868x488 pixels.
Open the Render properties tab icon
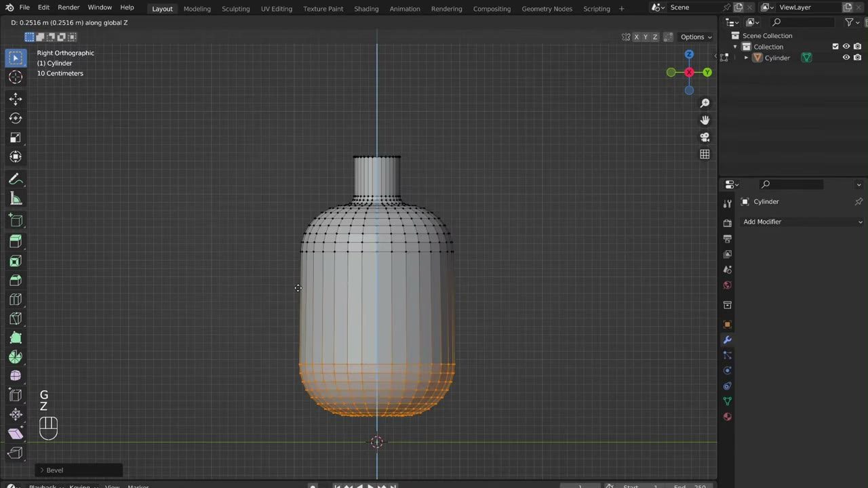[x=728, y=223]
